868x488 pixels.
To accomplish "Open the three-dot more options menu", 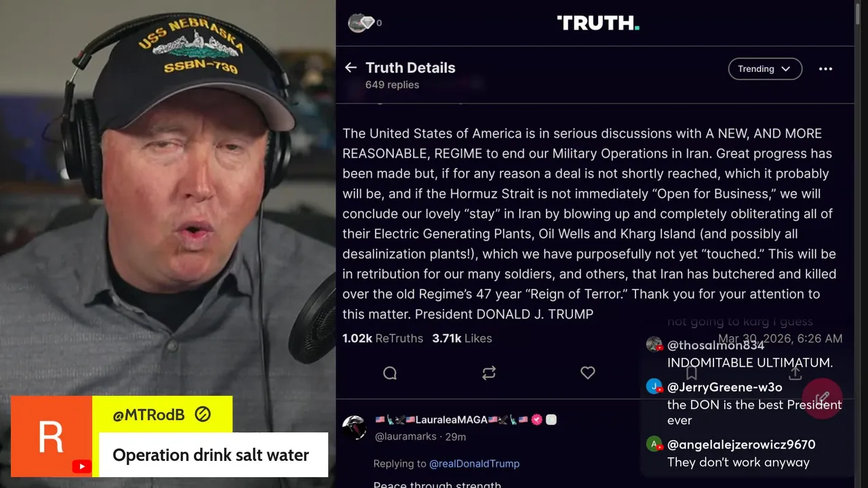I will (825, 69).
